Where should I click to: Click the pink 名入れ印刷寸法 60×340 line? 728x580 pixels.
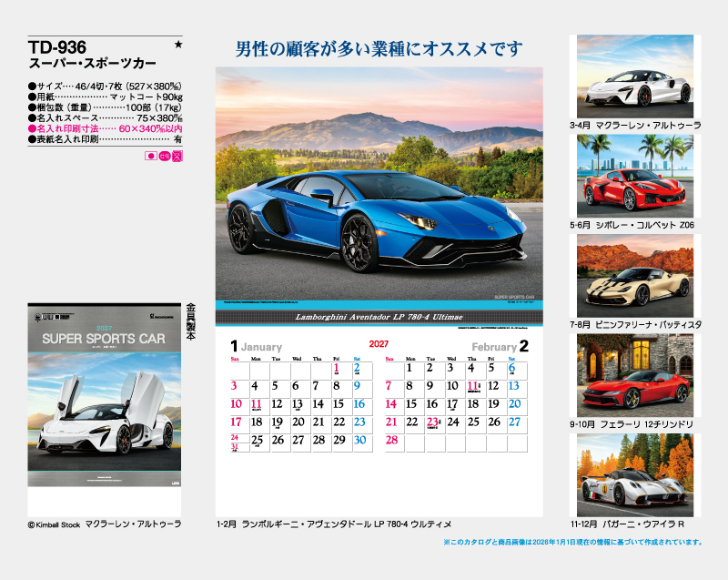(105, 128)
